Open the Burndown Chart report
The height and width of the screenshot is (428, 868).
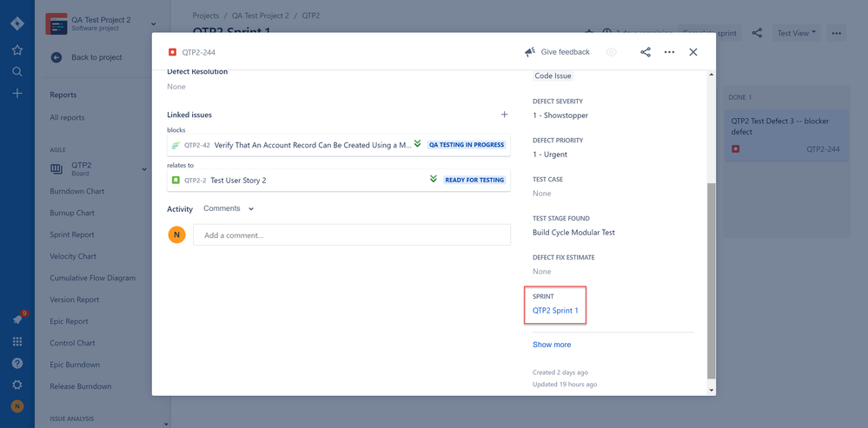[x=77, y=191]
